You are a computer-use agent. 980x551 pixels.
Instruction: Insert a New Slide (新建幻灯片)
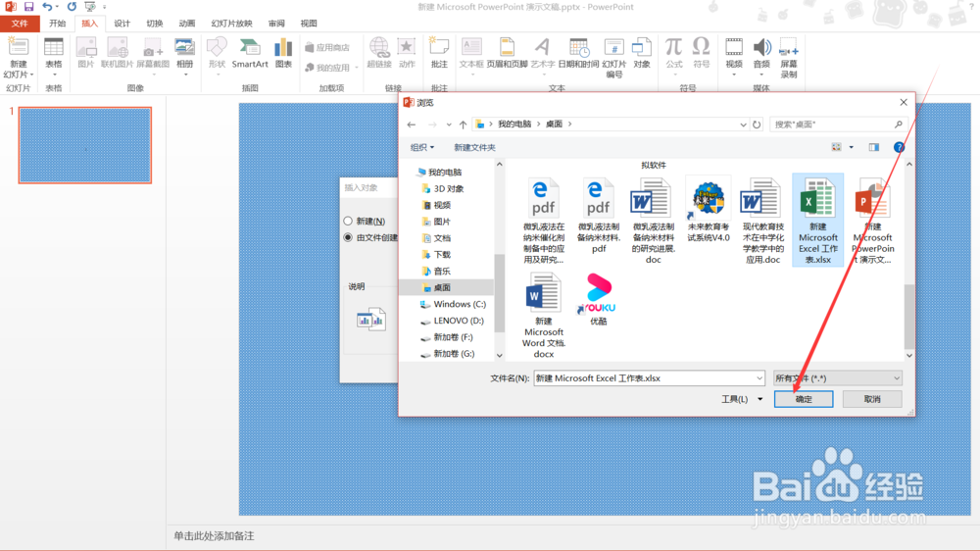point(18,58)
